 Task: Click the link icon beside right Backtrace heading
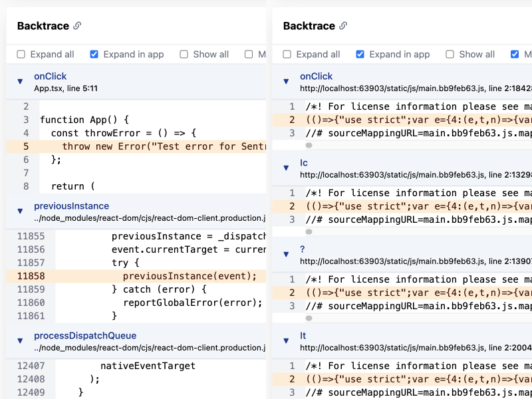point(343,26)
